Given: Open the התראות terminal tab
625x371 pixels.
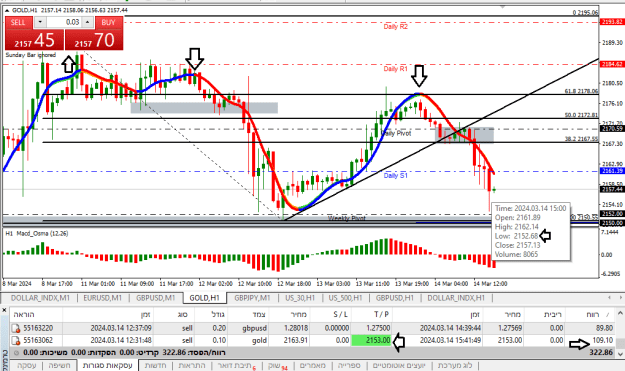Looking at the screenshot, I should (192, 365).
